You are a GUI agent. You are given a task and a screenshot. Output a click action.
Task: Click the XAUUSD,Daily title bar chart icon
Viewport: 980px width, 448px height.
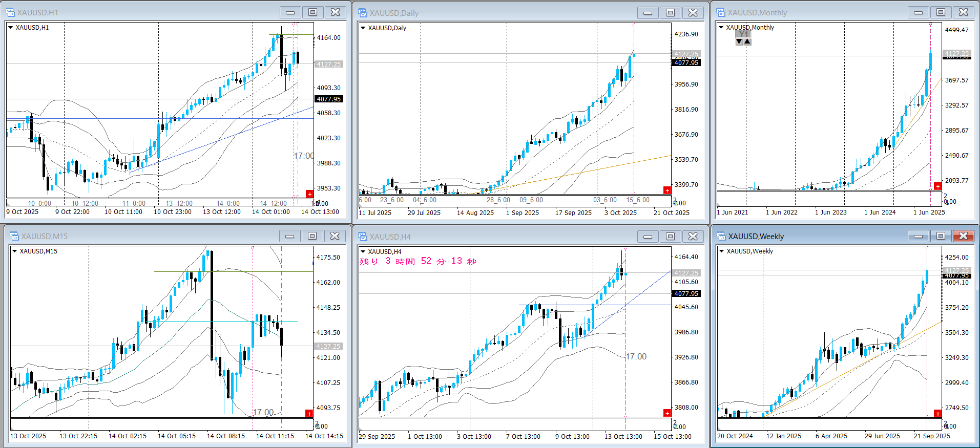click(x=363, y=13)
